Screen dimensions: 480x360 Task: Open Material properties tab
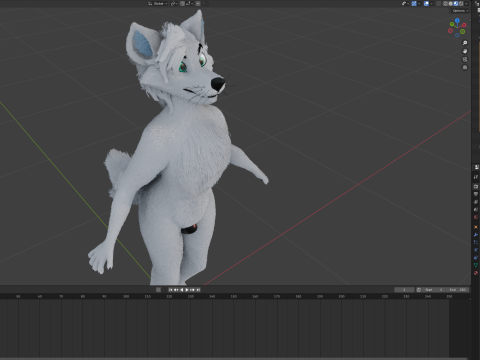tap(476, 273)
